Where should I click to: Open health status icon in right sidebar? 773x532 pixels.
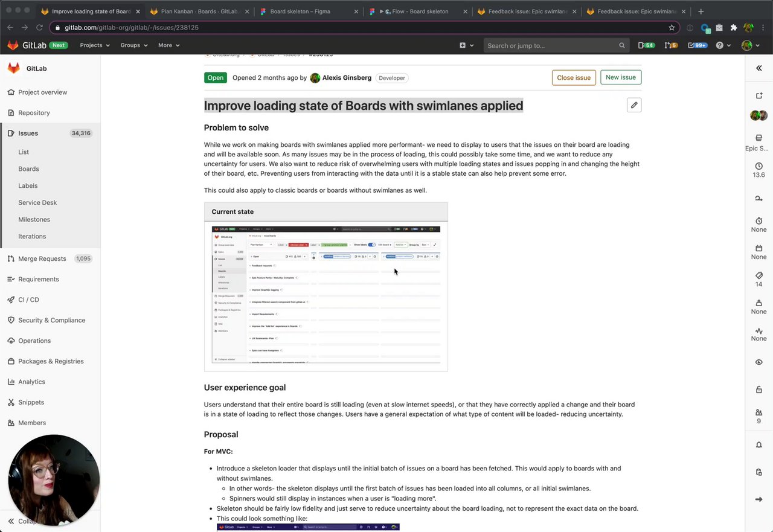(759, 334)
